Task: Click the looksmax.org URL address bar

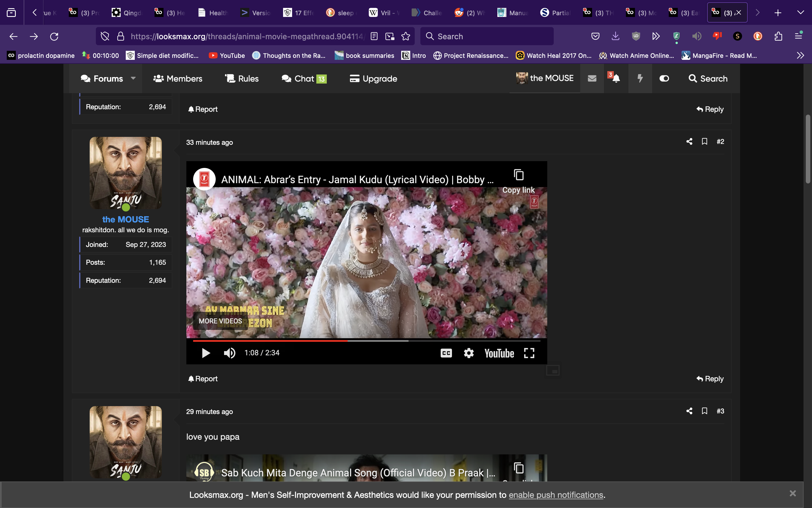Action: tap(247, 36)
